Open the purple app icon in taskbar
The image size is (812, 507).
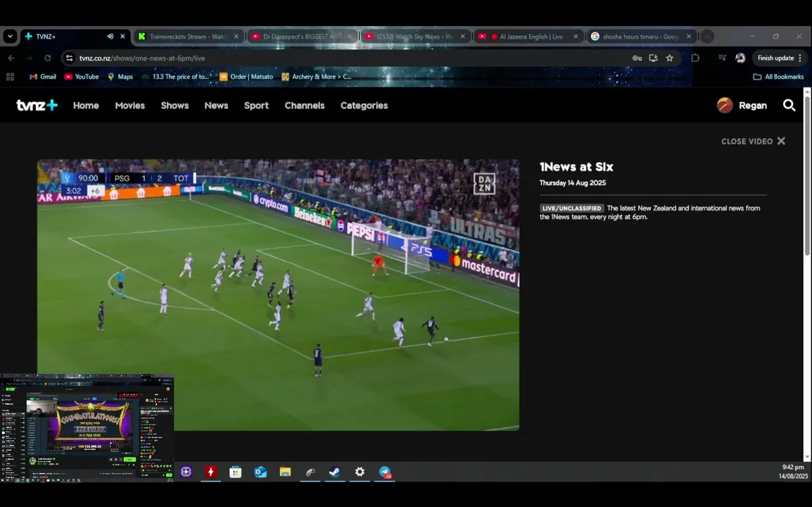click(x=186, y=472)
